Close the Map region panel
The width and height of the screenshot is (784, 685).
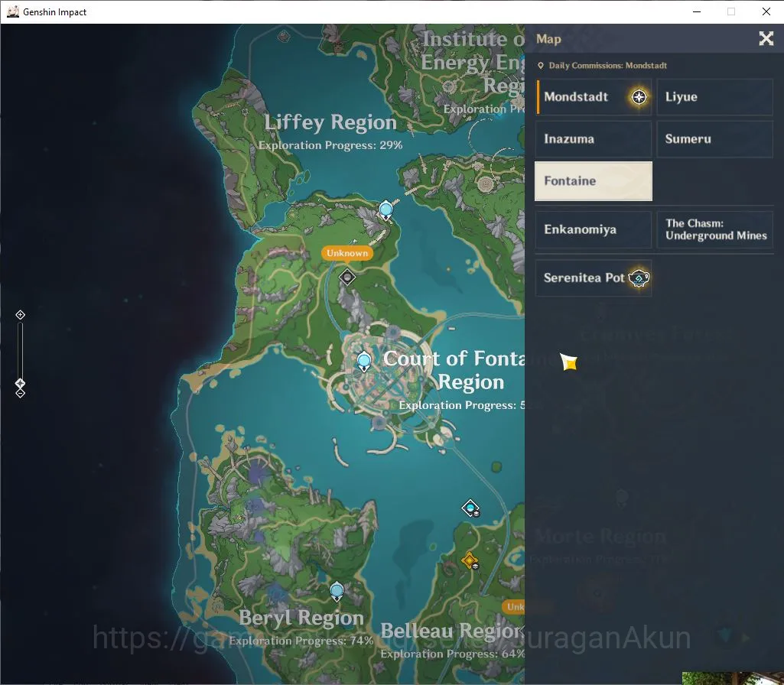(766, 38)
